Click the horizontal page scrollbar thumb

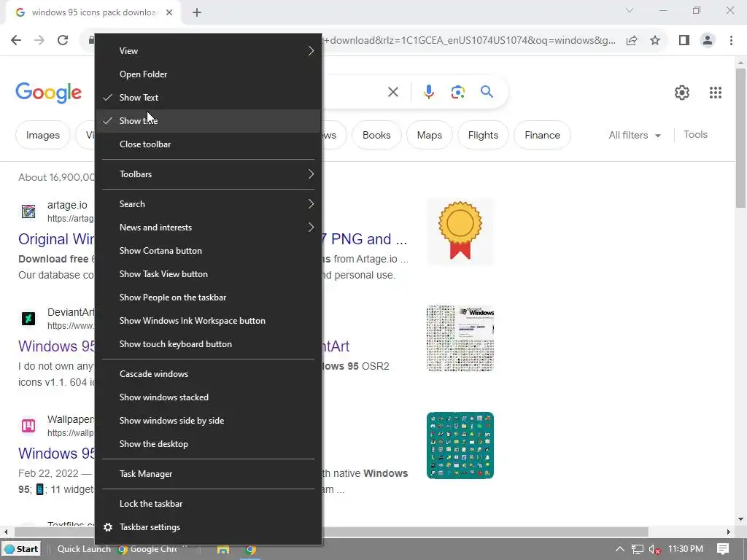pos(331,532)
